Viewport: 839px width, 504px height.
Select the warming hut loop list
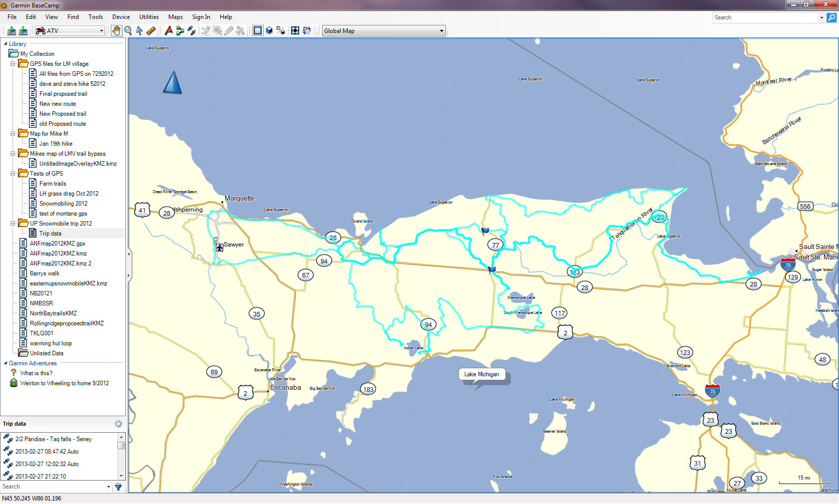45,343
